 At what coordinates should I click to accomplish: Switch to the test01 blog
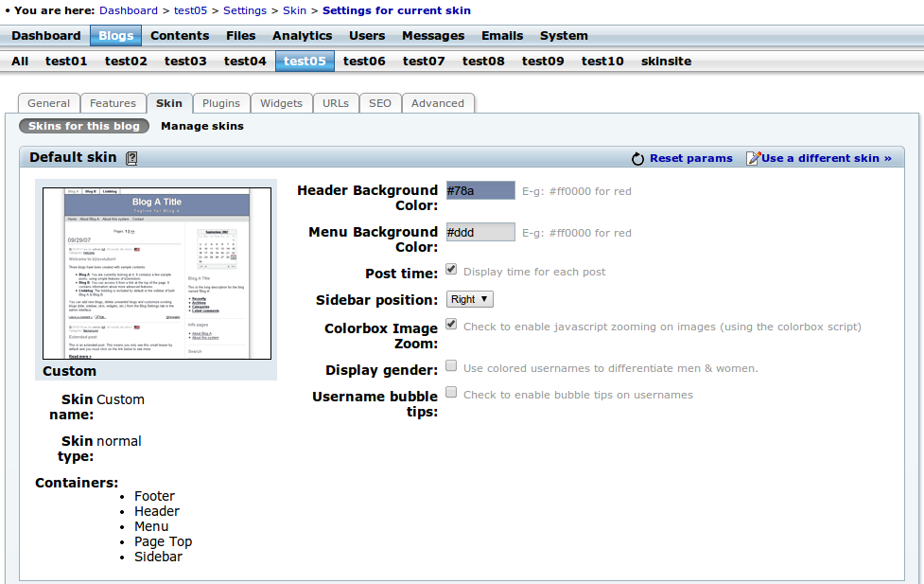pyautogui.click(x=66, y=62)
